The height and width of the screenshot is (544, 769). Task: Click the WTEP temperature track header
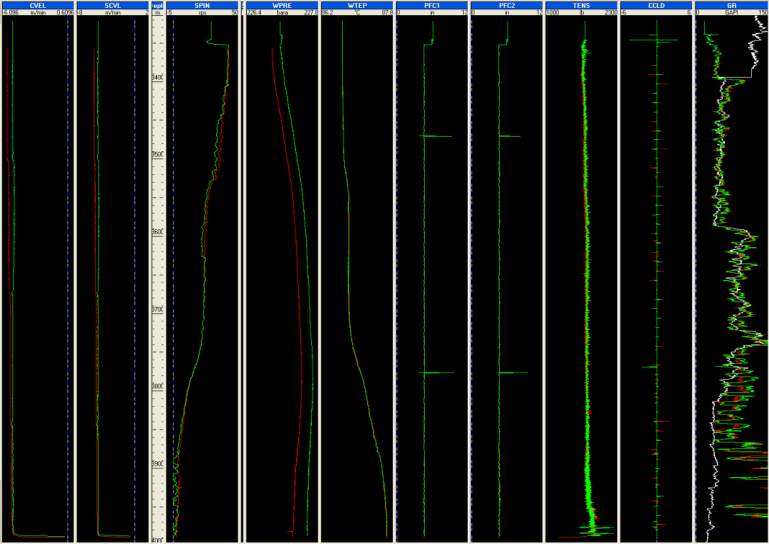(x=356, y=5)
